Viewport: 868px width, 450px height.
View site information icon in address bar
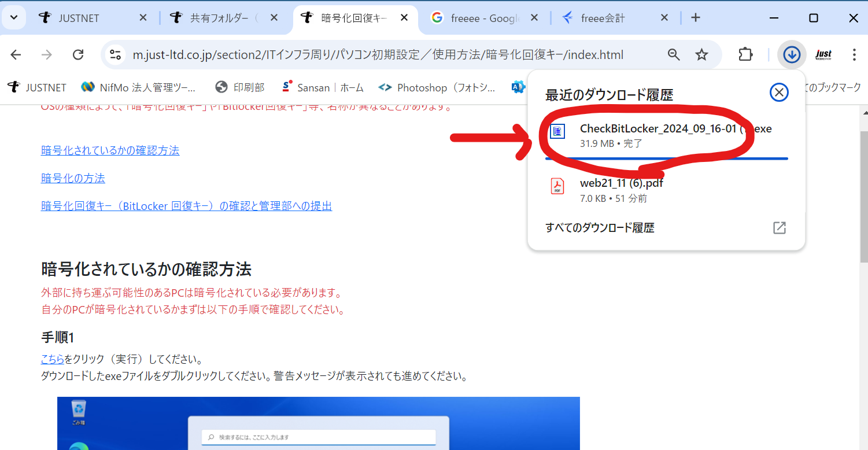pyautogui.click(x=116, y=55)
